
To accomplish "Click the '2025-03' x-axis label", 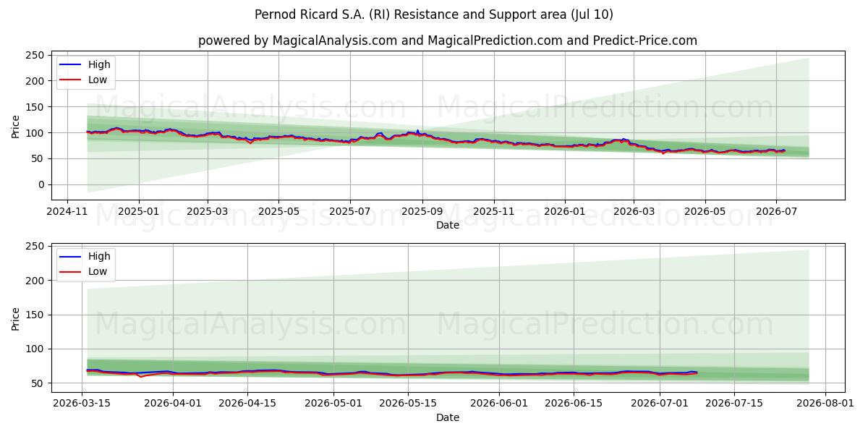I will (208, 212).
